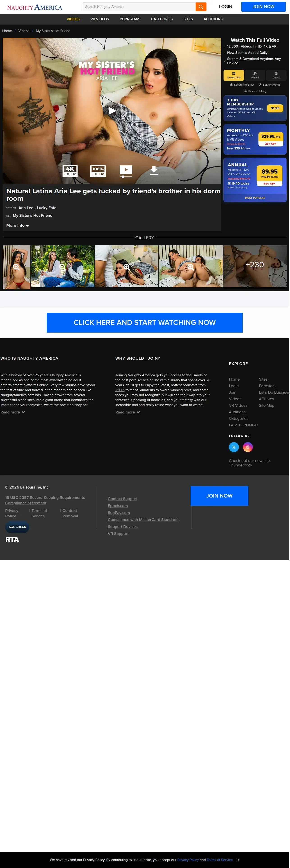The image size is (290, 868).
Task: Open Login in the Explore list
Action: tap(234, 386)
